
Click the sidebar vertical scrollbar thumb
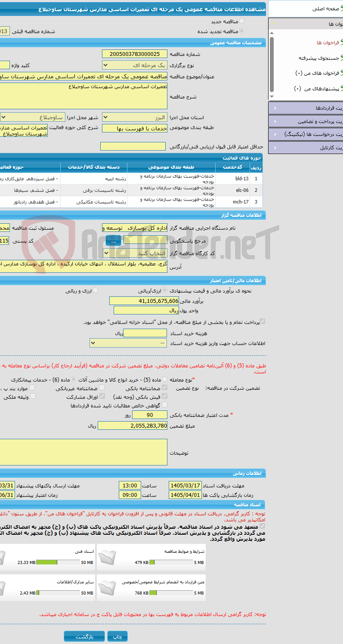pyautogui.click(x=272, y=65)
